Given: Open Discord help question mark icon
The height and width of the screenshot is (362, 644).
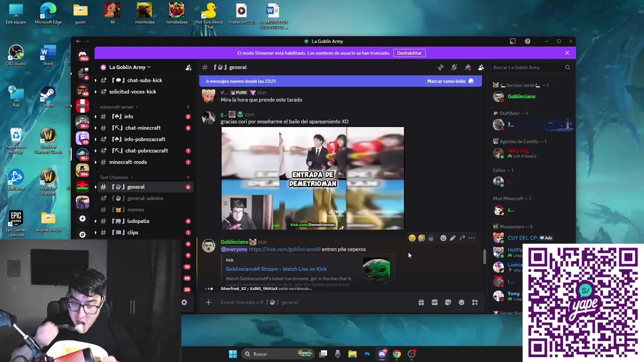Looking at the screenshot, I should point(527,41).
